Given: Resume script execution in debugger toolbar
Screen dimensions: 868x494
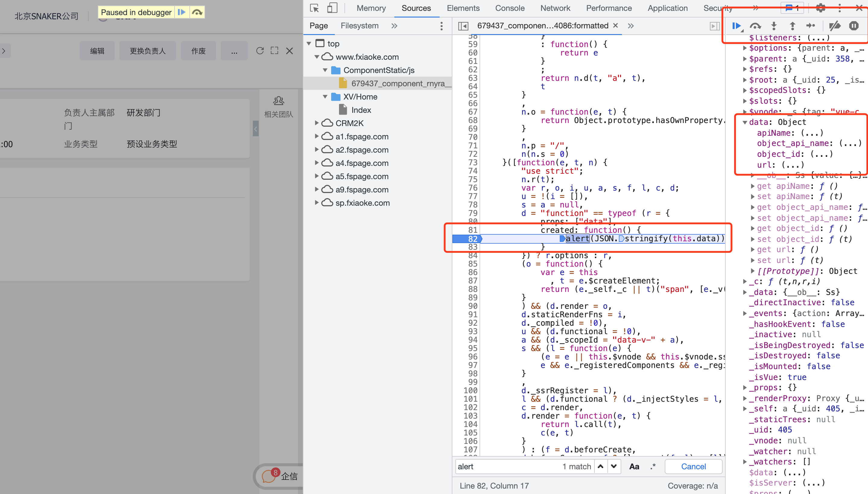Looking at the screenshot, I should (x=736, y=26).
